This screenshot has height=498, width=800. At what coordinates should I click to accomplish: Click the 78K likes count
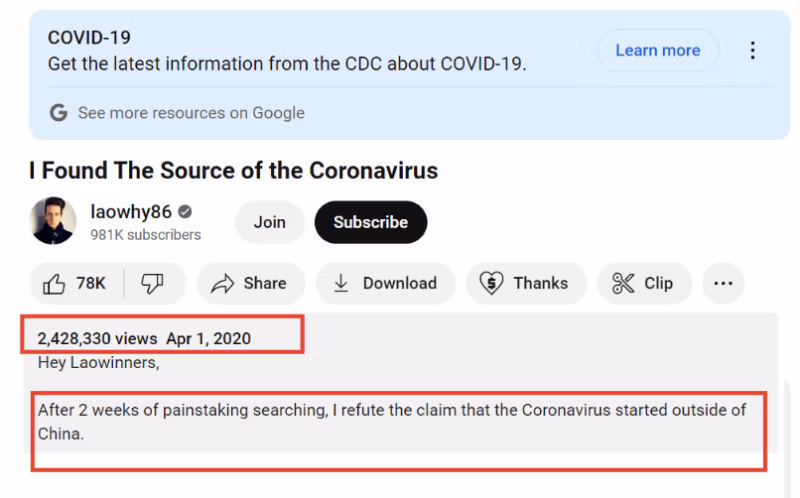91,284
